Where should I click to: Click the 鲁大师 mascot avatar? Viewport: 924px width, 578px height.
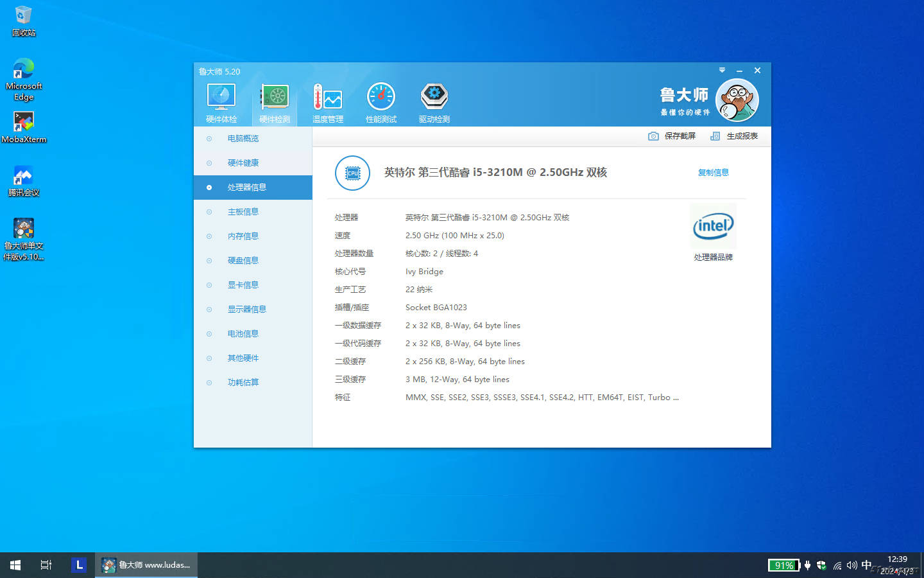(x=737, y=100)
